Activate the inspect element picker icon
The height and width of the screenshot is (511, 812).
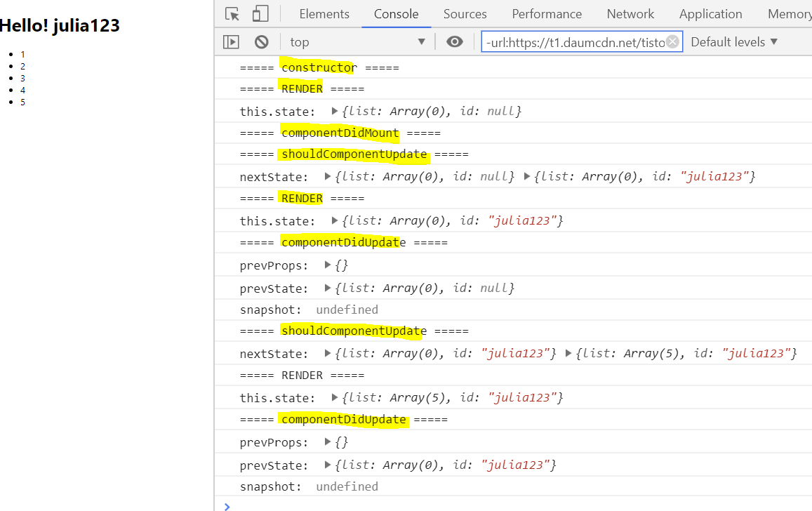pyautogui.click(x=232, y=14)
